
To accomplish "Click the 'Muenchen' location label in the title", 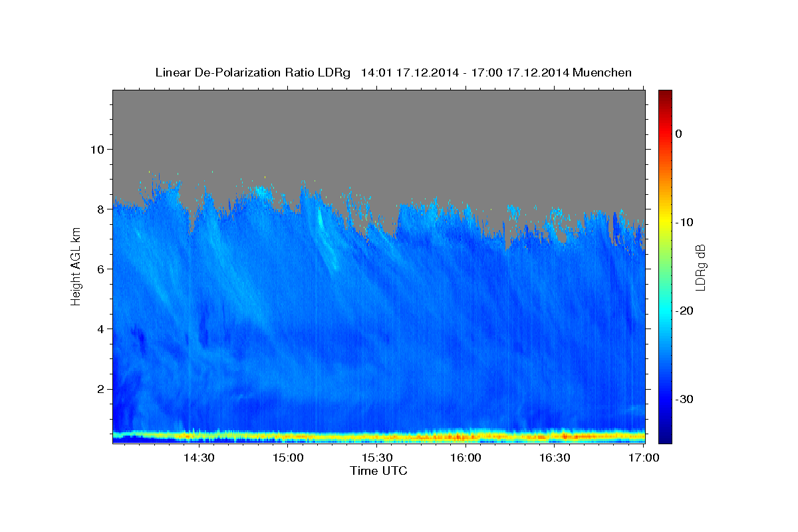I will pos(601,72).
